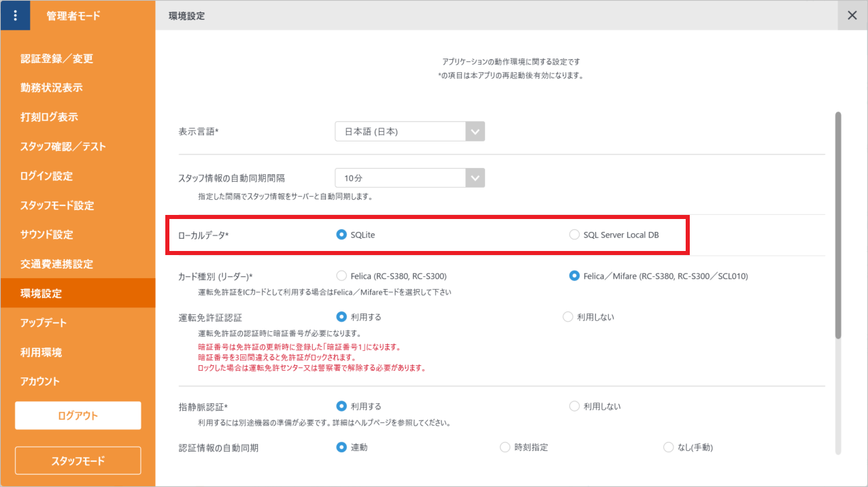Click the Felica／Mifareモード hint text
Screen dimensions: 868x487
click(324, 292)
